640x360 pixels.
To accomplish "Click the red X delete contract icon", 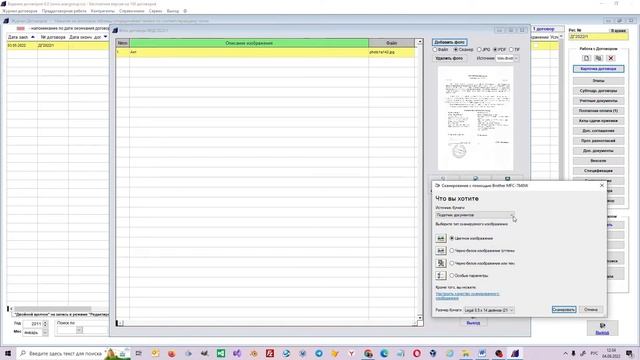I will point(611,58).
